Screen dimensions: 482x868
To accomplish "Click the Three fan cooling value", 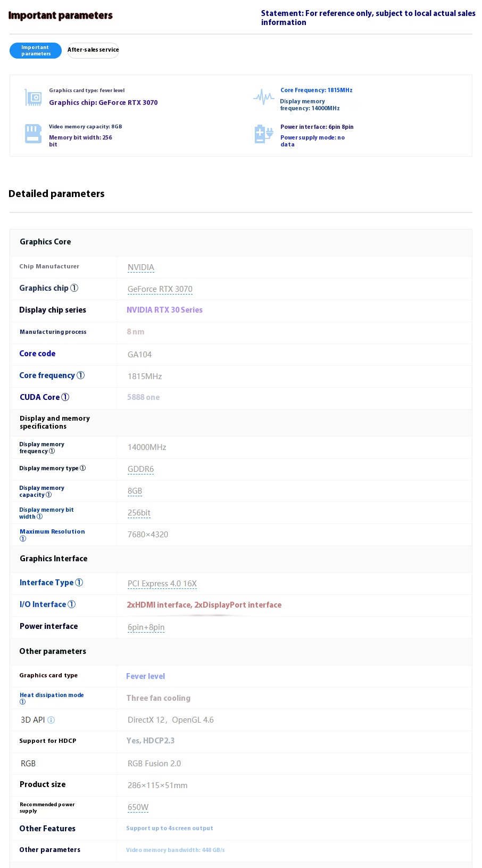I will [x=158, y=698].
